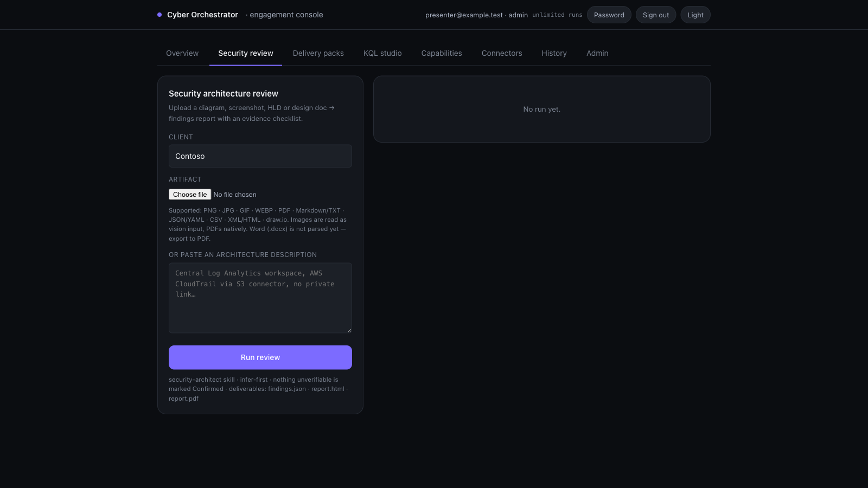
Task: Focus the Client input field with Contoso
Action: pyautogui.click(x=260, y=156)
